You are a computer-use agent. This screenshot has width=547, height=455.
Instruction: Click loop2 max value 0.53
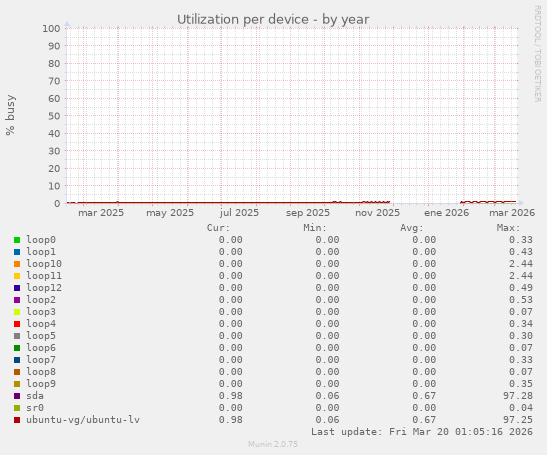(x=521, y=299)
